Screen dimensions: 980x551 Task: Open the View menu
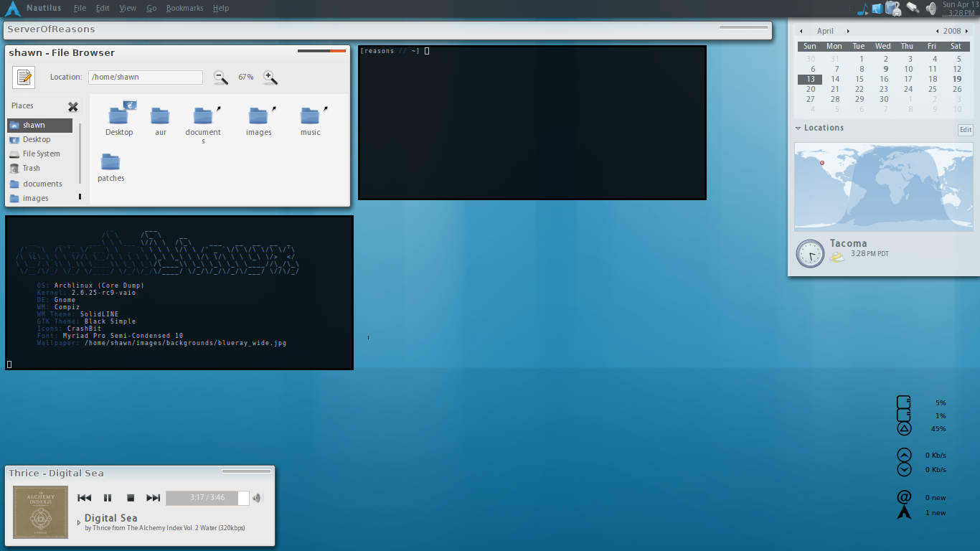[128, 8]
